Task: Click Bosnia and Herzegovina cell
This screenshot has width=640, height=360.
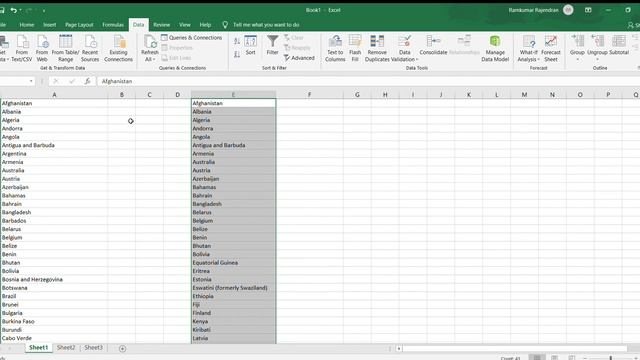Action: pos(54,280)
